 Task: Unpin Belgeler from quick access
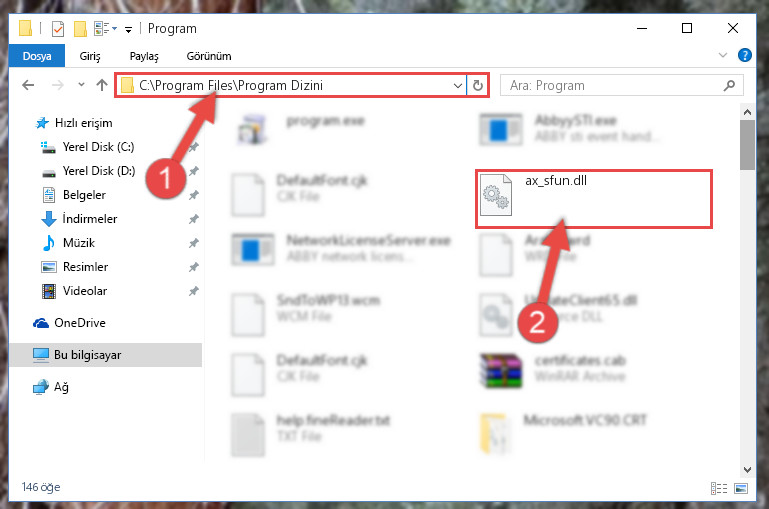click(x=194, y=195)
